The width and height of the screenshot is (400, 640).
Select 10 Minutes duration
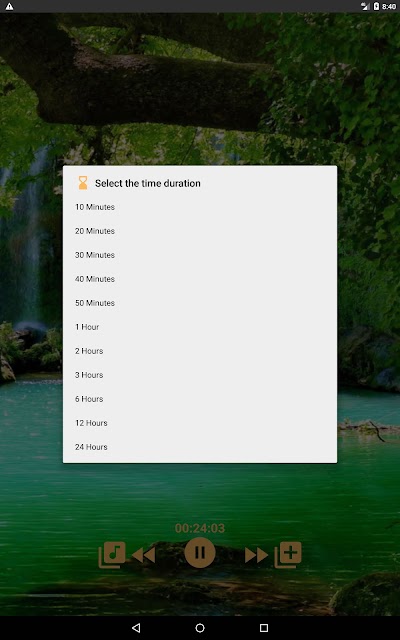pos(200,207)
